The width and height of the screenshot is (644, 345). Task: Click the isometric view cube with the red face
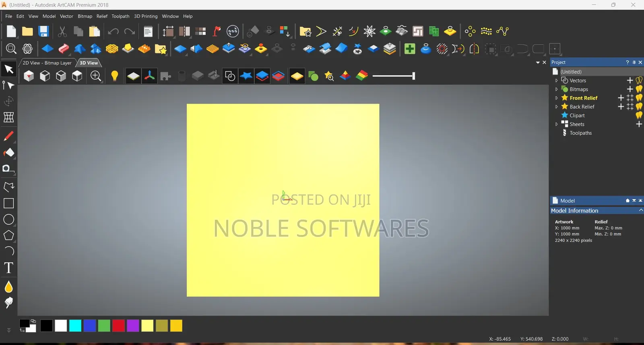pos(29,76)
